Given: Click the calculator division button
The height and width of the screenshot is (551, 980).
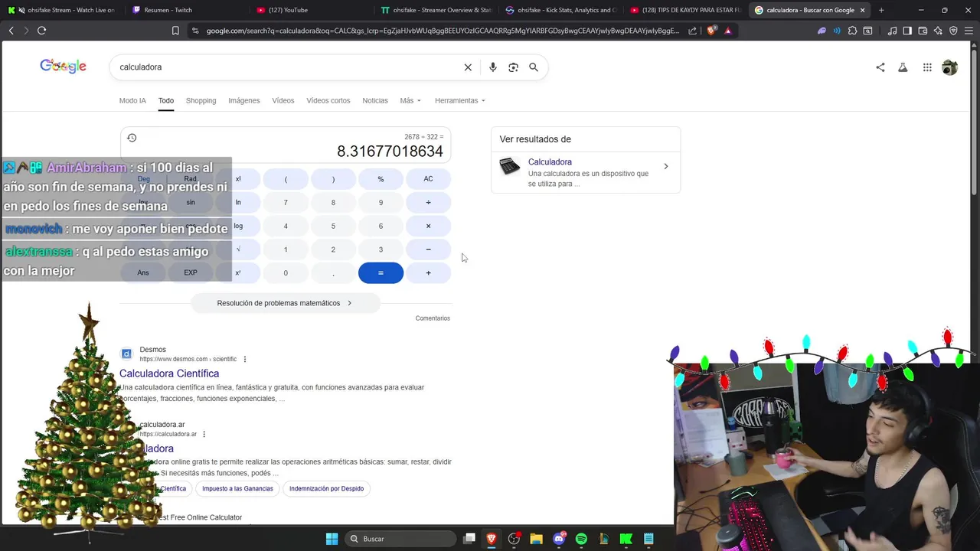Looking at the screenshot, I should pyautogui.click(x=428, y=203).
